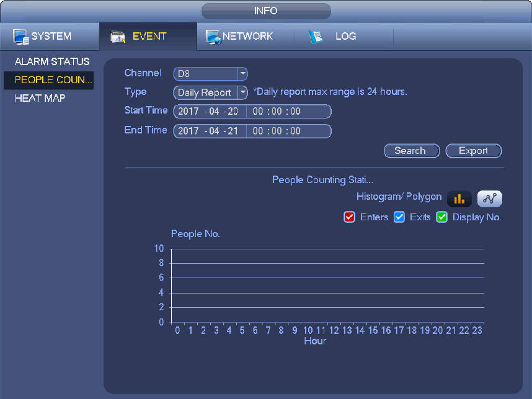This screenshot has width=532, height=399.
Task: Open the NETWORK tab
Action: 246,37
